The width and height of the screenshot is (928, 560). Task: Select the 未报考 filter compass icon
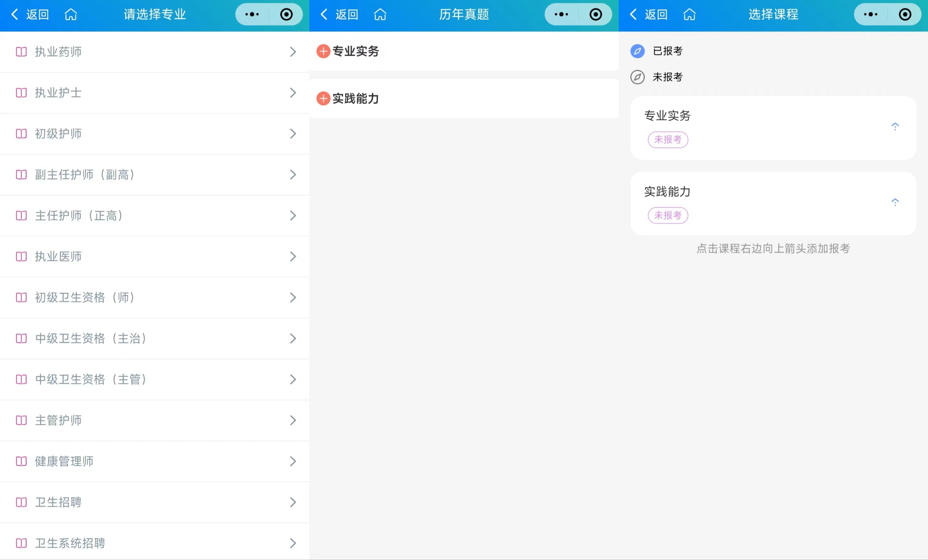(637, 77)
